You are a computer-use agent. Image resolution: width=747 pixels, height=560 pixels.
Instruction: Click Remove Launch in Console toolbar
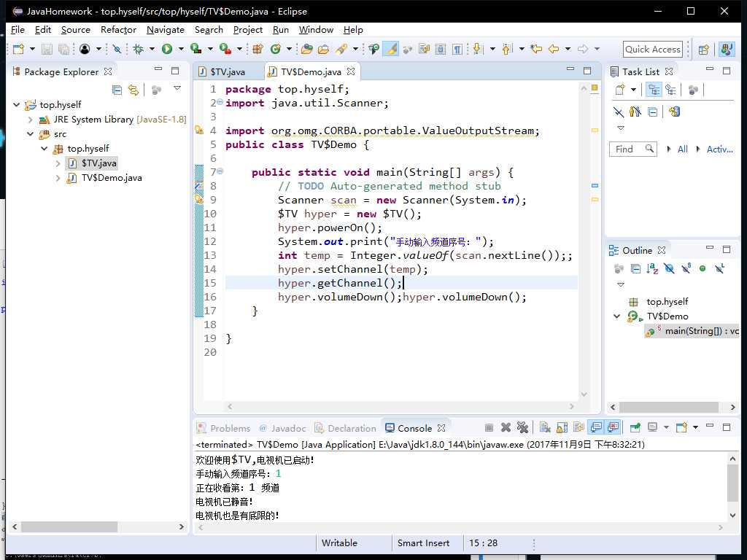(506, 427)
